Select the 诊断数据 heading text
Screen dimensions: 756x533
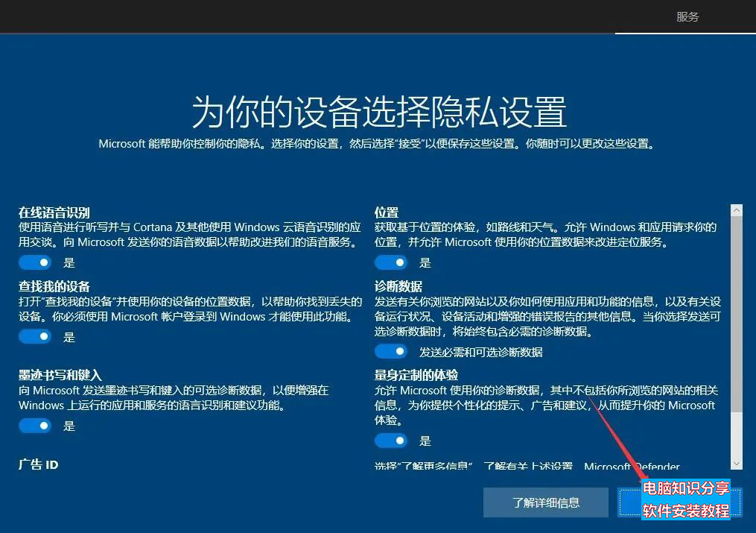pos(398,286)
